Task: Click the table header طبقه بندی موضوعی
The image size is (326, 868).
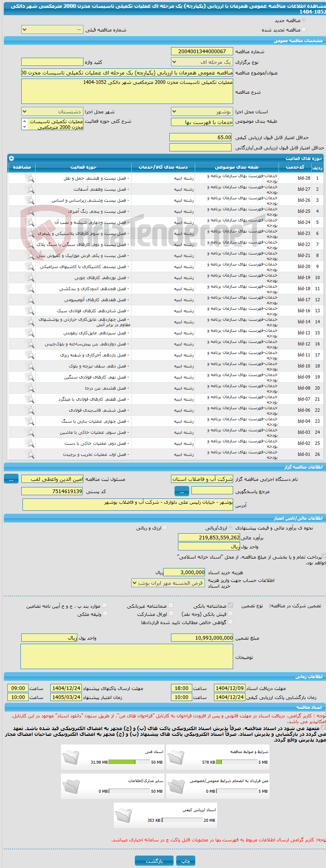Action: (x=237, y=167)
